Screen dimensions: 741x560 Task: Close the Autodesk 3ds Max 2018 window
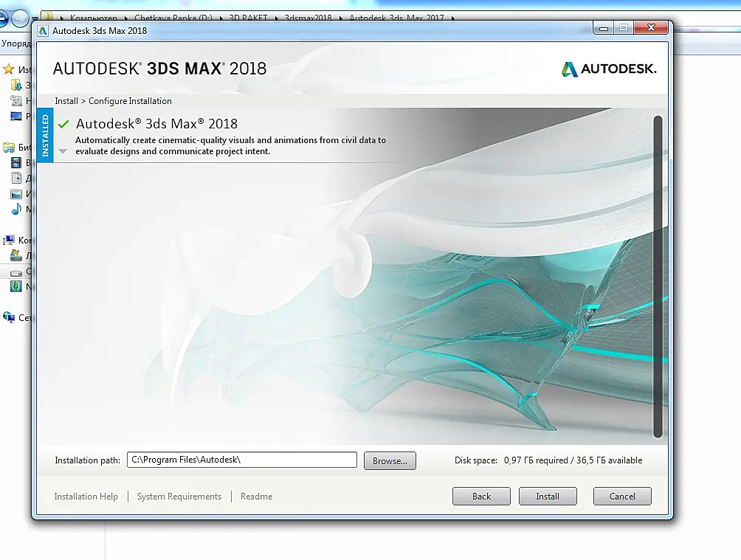click(651, 28)
